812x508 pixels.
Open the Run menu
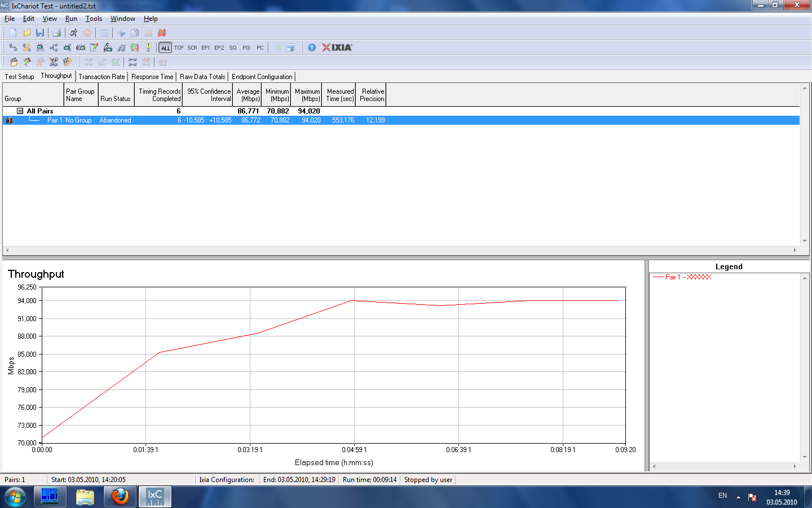[x=71, y=19]
